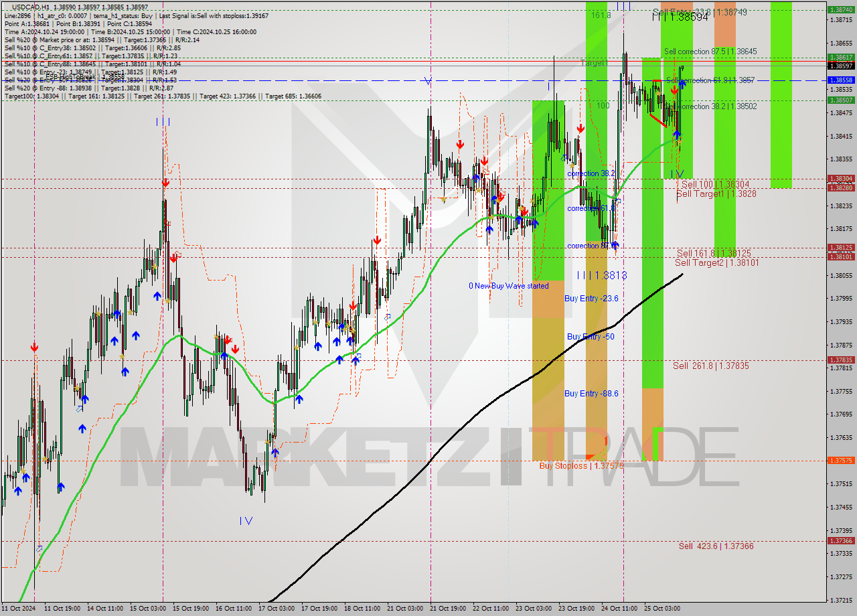Select the 'Target100: 1.38304' targets summary line
This screenshot has height=616, width=857.
click(x=163, y=96)
